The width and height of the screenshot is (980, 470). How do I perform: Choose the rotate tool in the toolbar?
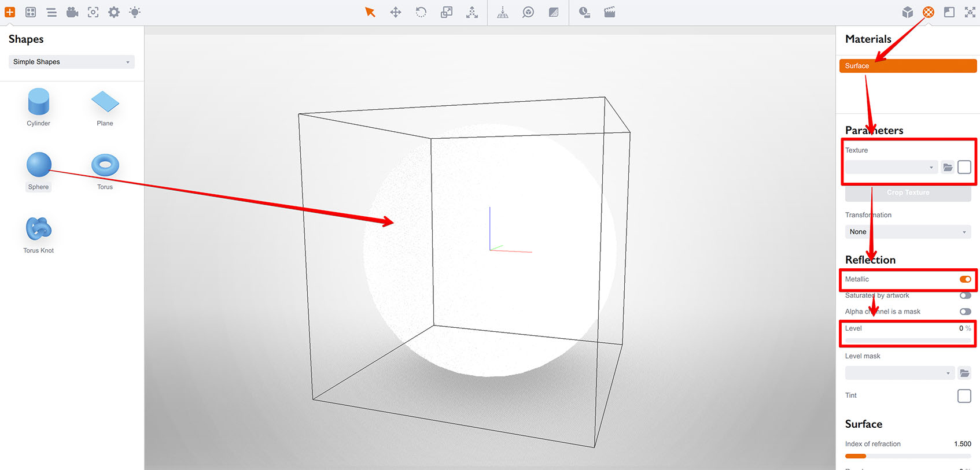[x=421, y=12]
